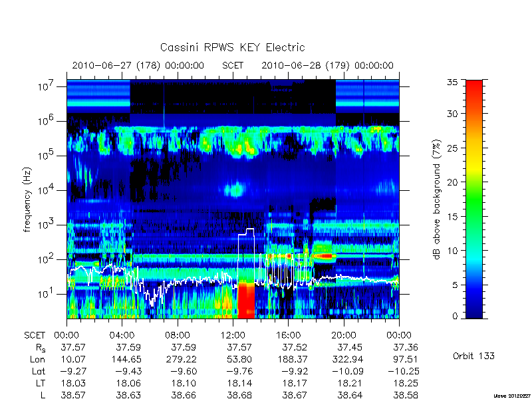The image size is (532, 399).
Task: Select local time value 18.21
Action: coord(350,384)
